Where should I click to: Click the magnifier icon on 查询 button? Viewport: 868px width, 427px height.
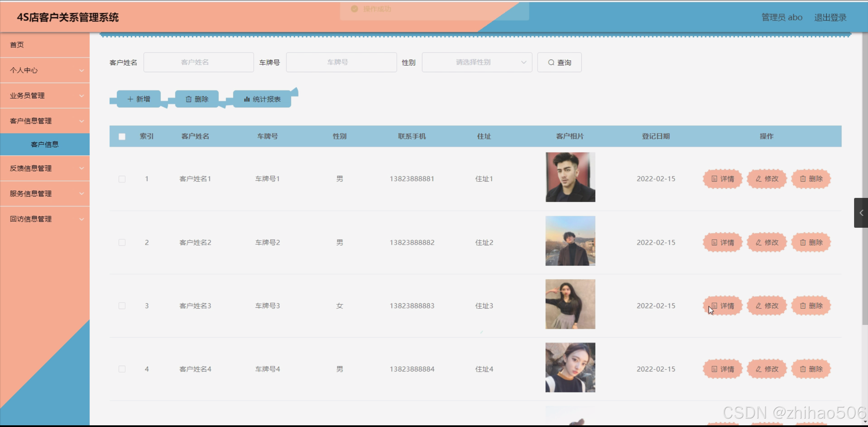551,62
